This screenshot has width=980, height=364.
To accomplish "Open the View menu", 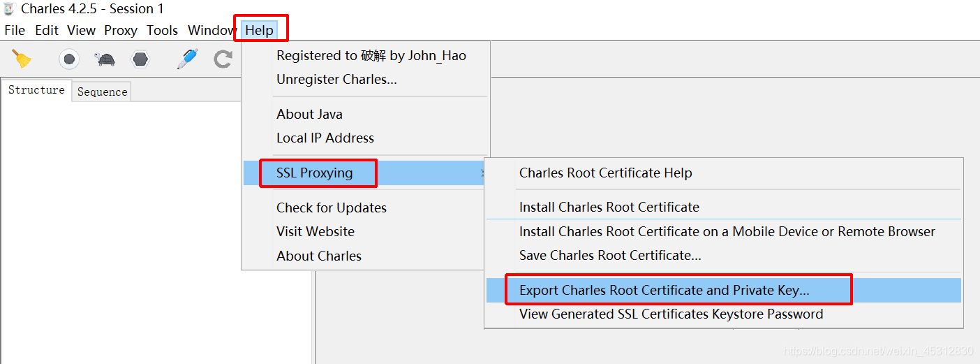I will pyautogui.click(x=81, y=30).
